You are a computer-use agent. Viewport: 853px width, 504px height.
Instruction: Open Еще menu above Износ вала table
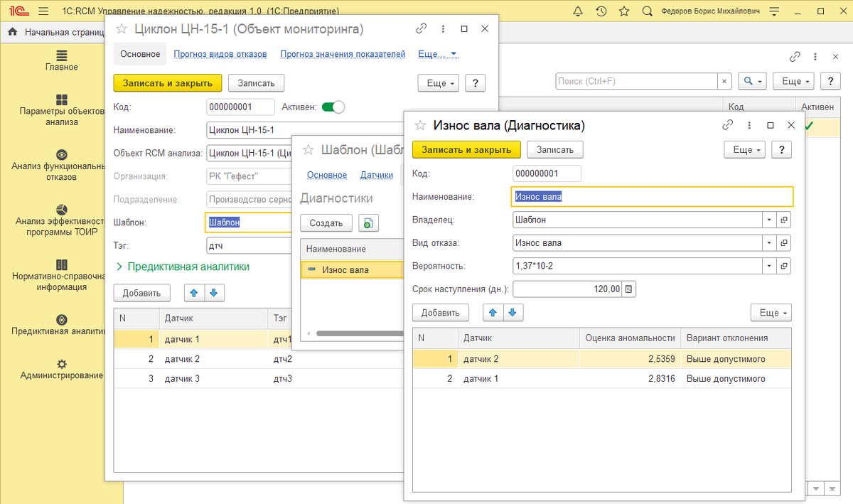click(771, 313)
